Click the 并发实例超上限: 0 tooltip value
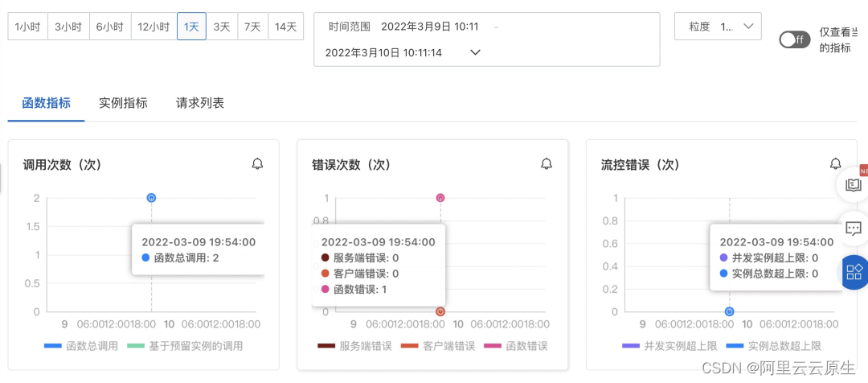The width and height of the screenshot is (868, 383). (x=769, y=257)
